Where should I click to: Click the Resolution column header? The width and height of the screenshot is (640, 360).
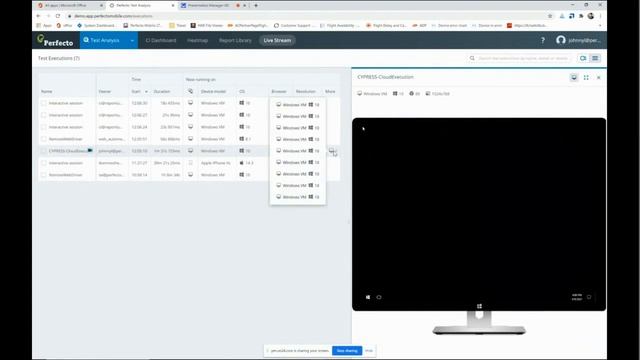[306, 91]
